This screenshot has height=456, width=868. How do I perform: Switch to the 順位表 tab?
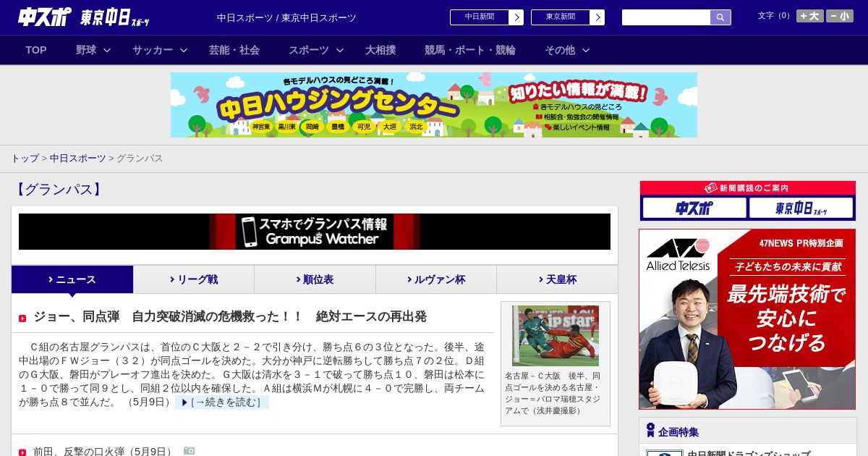coord(315,279)
